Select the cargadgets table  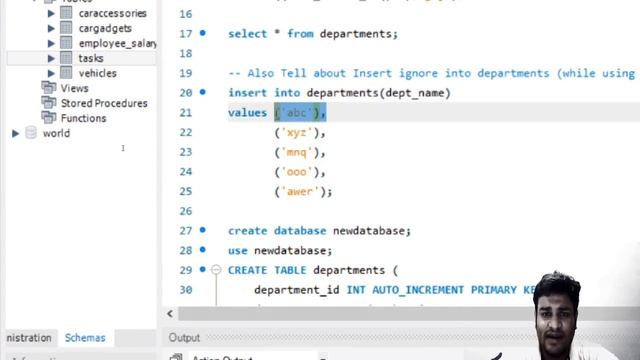tap(105, 29)
